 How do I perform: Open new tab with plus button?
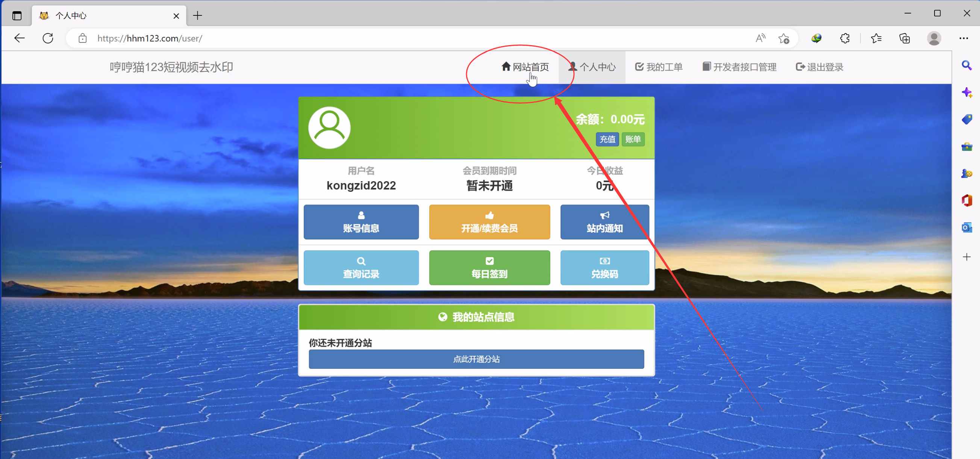pyautogui.click(x=197, y=16)
